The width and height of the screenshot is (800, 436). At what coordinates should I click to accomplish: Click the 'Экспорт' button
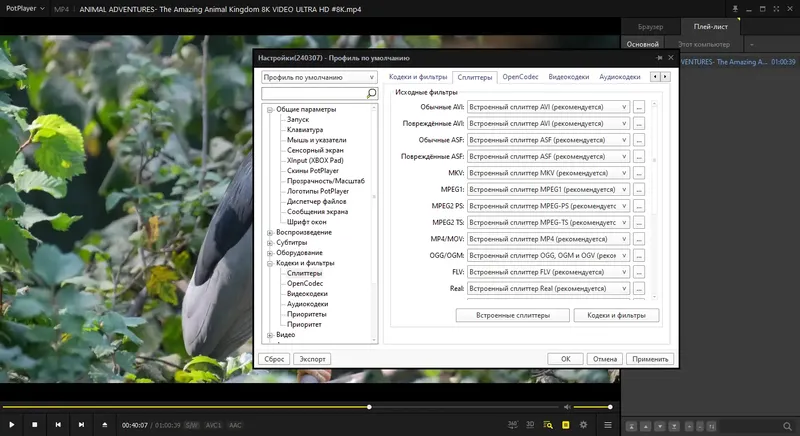[x=312, y=359]
